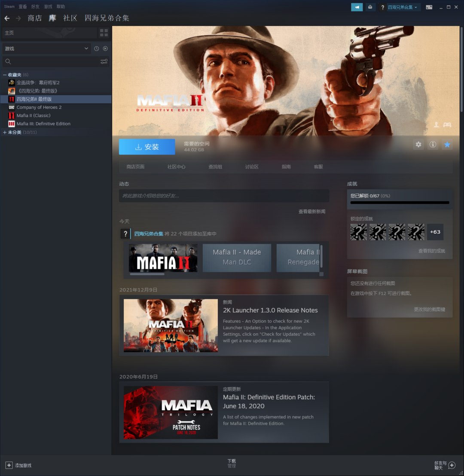Select Company of Heroes 2 in library
This screenshot has height=476, width=464.
click(39, 107)
